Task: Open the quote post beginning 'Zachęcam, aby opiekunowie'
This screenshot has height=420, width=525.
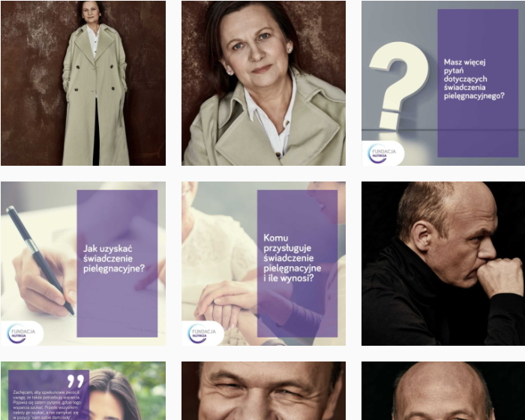Action: 83,391
